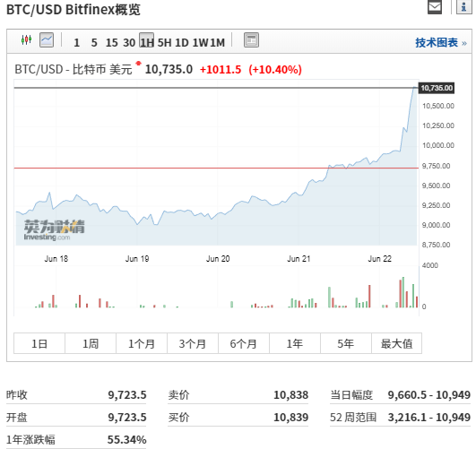Switch to the 5H interval
476x449 pixels.
[164, 42]
